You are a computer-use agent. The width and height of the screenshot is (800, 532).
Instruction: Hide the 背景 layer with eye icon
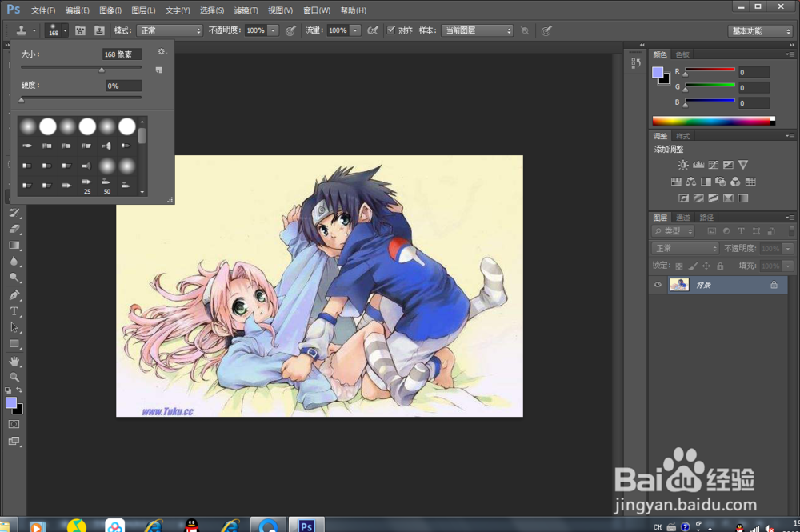658,285
